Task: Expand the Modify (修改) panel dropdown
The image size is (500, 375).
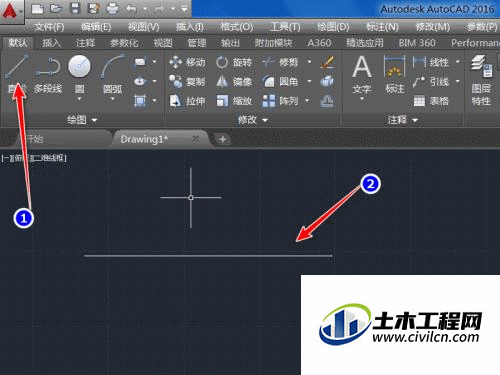Action: pos(253,120)
